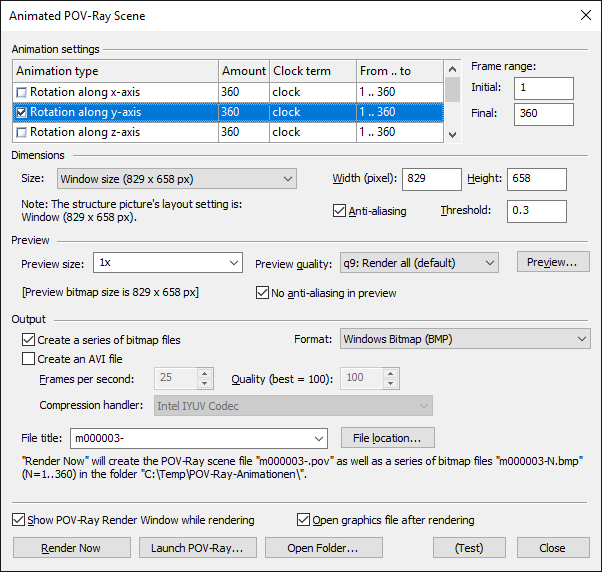Expand the Preview size dropdown
Screen dimensions: 602x572
pyautogui.click(x=168, y=263)
